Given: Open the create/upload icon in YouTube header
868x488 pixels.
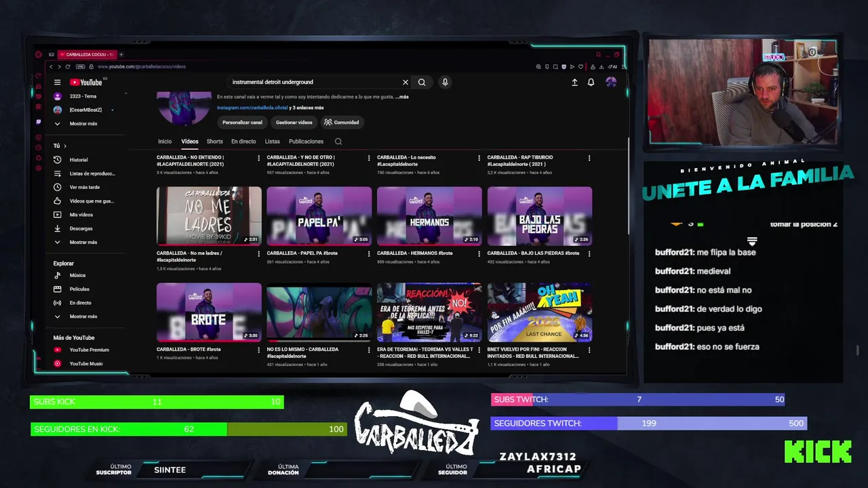Looking at the screenshot, I should pos(574,82).
